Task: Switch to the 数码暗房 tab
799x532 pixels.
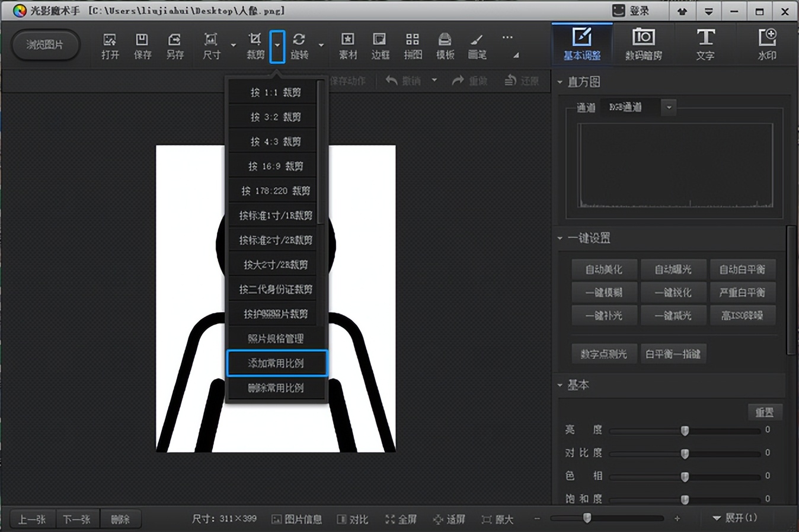Action: click(x=644, y=44)
